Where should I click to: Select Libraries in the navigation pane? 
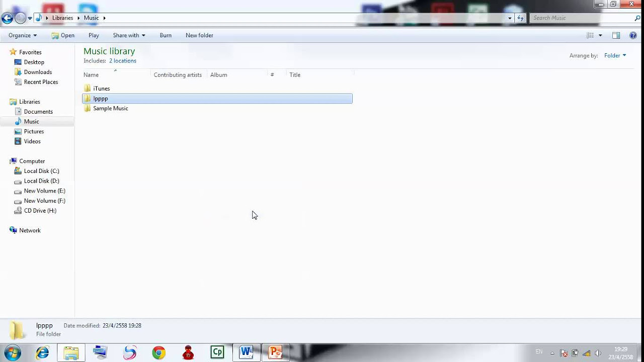coord(29,102)
